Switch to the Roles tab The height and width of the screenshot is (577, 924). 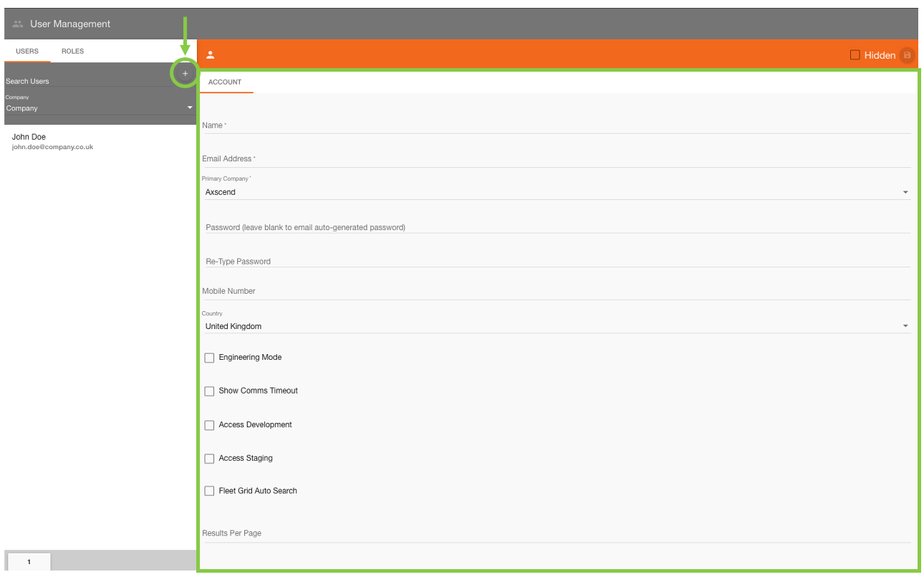[72, 52]
